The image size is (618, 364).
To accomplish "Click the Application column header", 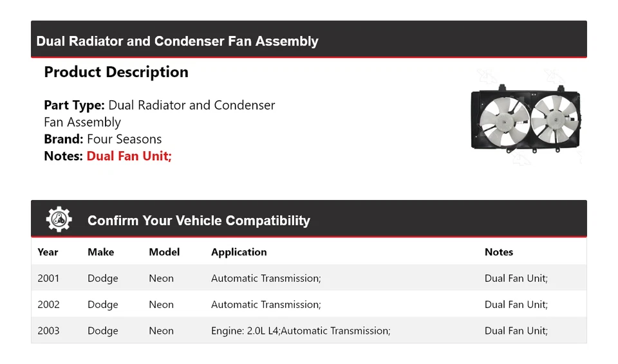I will [239, 252].
